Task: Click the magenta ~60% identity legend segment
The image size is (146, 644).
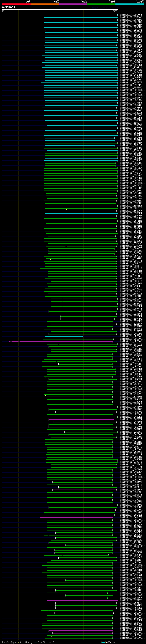Action: click(73, 4)
